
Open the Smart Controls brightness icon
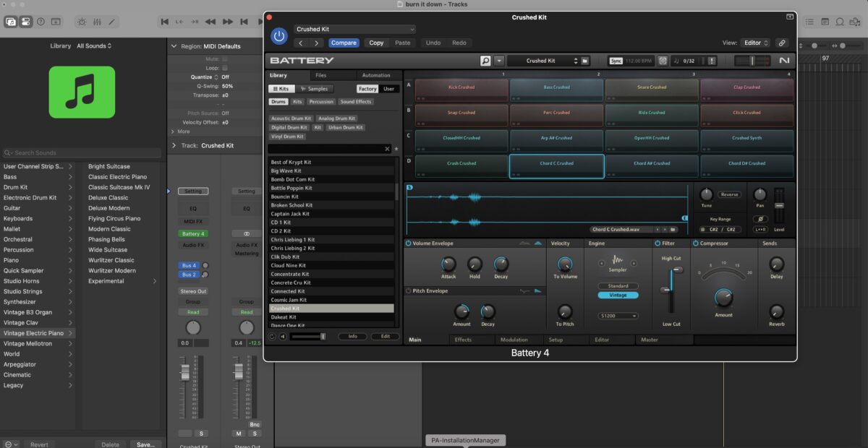coord(80,22)
